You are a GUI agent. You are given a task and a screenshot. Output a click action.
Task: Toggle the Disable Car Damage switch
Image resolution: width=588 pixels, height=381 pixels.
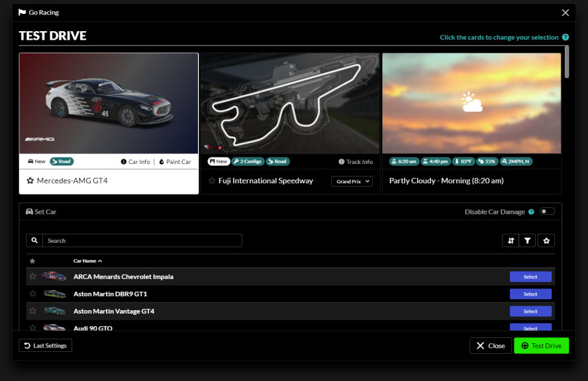point(548,210)
